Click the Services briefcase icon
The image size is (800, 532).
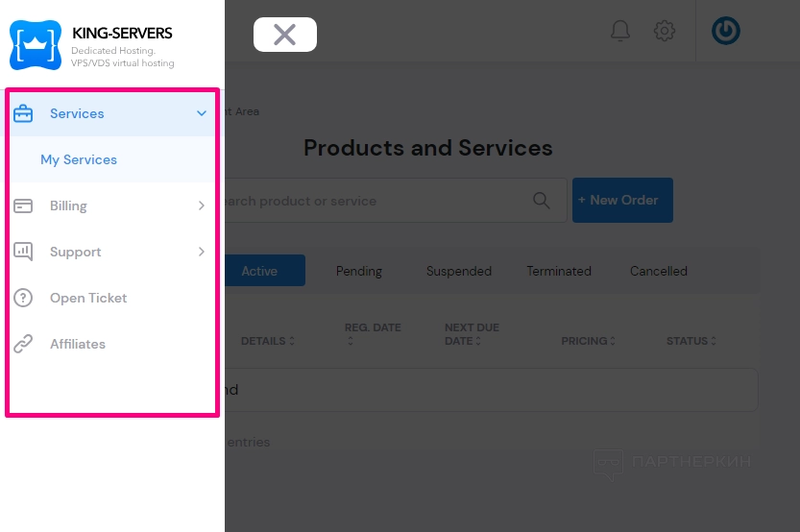tap(23, 113)
